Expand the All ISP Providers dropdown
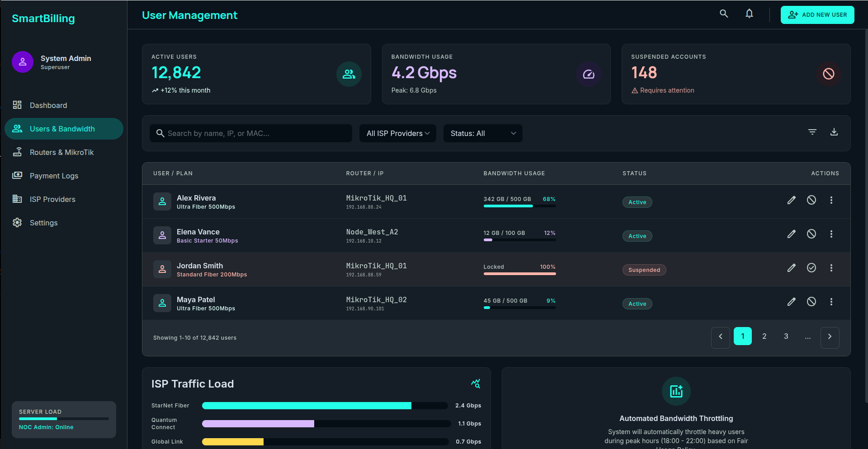This screenshot has width=868, height=449. coord(398,133)
